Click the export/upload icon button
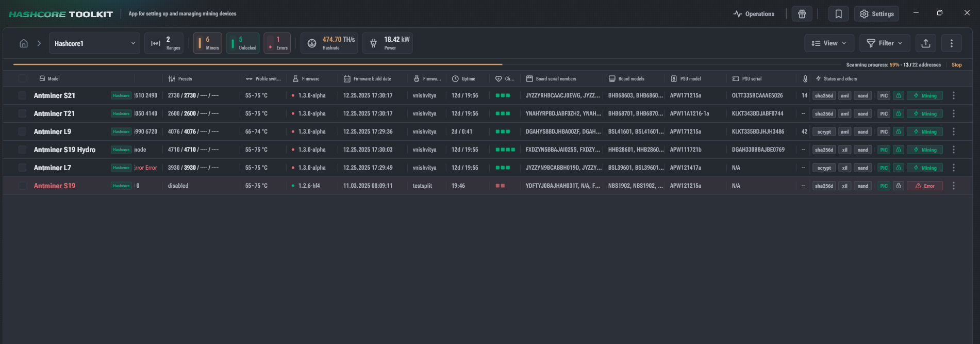This screenshot has height=344, width=980. pos(926,43)
